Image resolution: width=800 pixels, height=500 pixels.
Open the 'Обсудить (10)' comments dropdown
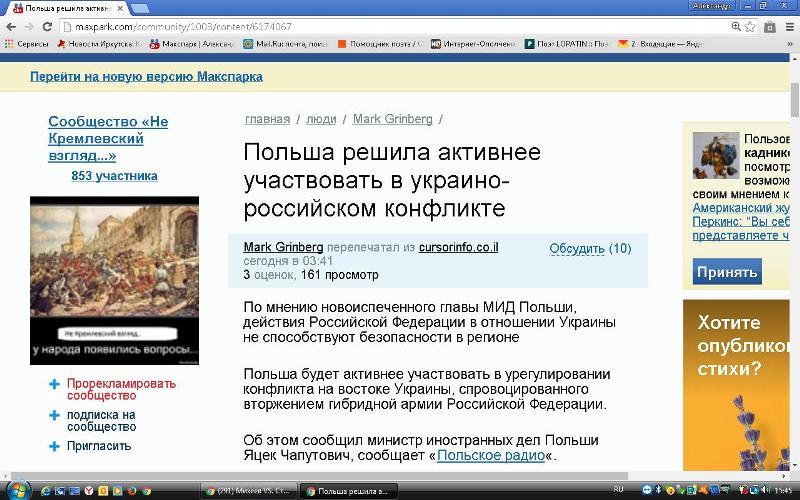pos(590,249)
